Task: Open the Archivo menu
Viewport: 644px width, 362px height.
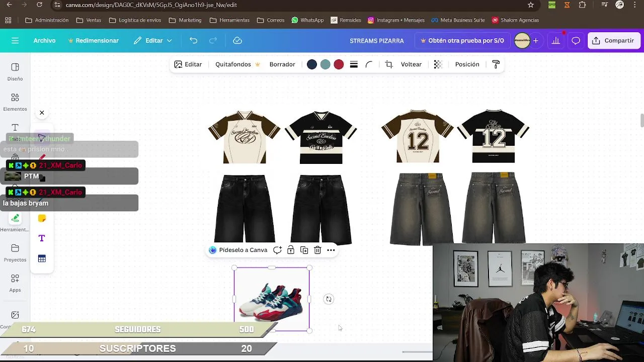Action: pyautogui.click(x=44, y=41)
